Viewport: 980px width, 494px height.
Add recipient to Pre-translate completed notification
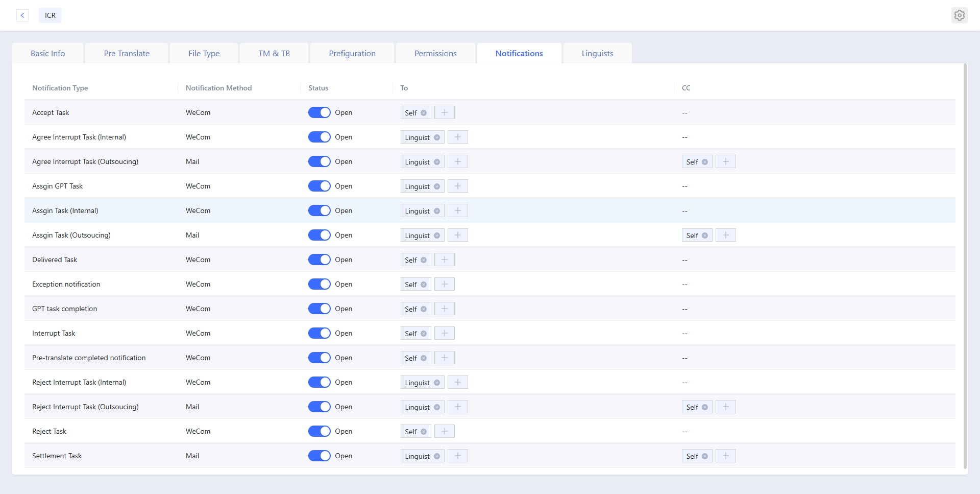click(445, 358)
